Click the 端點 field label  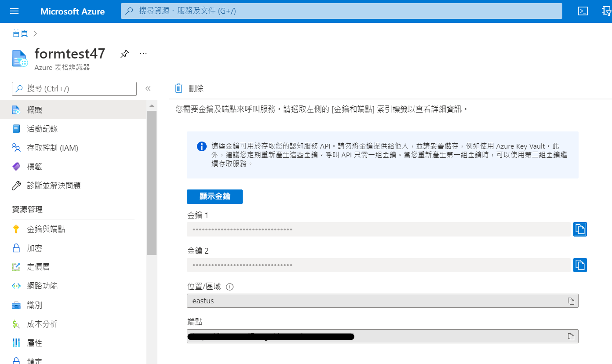[x=195, y=322]
